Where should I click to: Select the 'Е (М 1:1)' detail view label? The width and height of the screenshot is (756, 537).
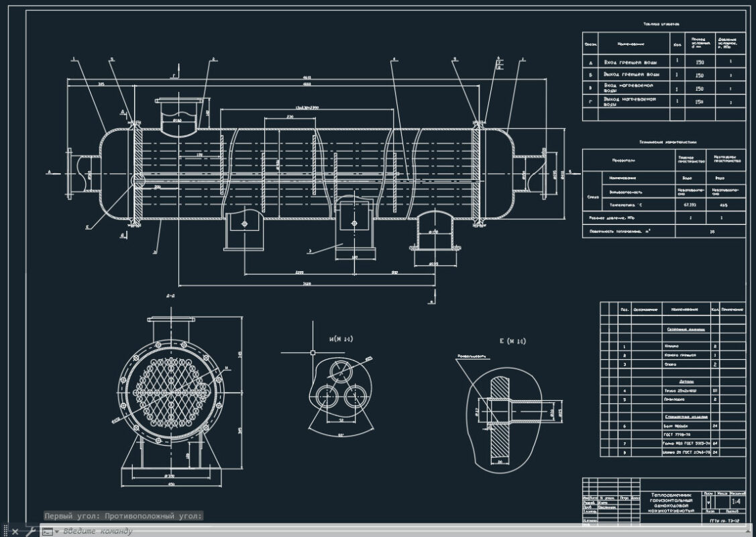pos(512,341)
